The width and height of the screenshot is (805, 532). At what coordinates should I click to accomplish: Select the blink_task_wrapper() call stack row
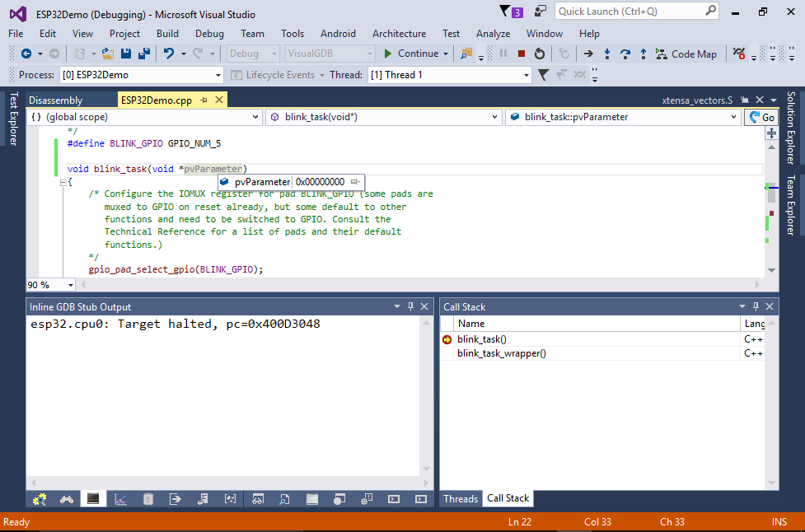(602, 353)
